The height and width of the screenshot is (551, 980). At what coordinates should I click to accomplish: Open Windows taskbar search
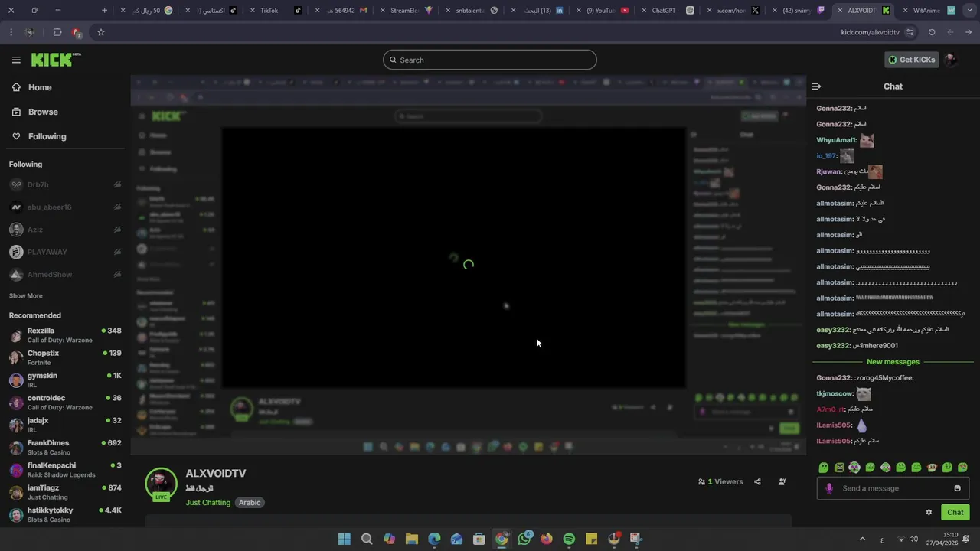tap(367, 539)
